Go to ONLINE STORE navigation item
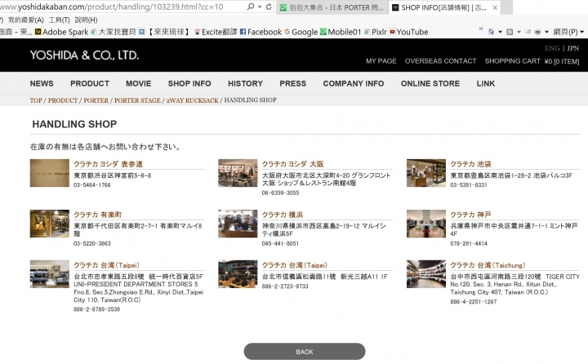Image resolution: width=588 pixels, height=364 pixels. tap(430, 83)
